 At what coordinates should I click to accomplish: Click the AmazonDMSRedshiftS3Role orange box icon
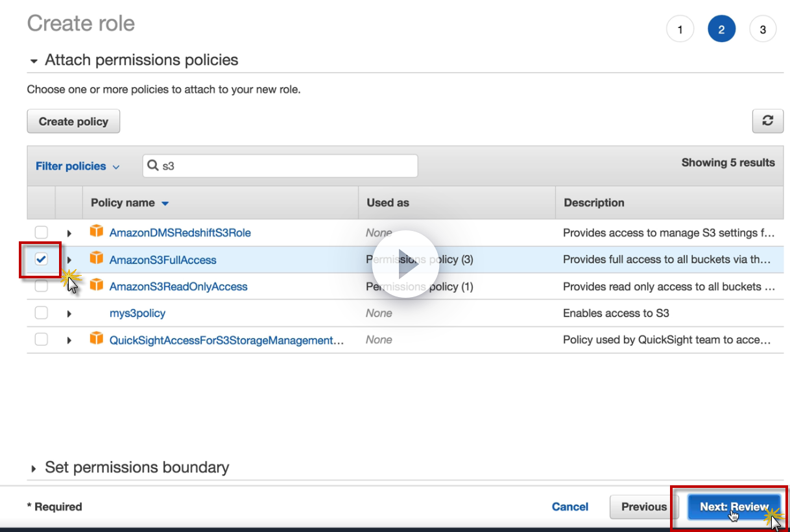point(97,231)
